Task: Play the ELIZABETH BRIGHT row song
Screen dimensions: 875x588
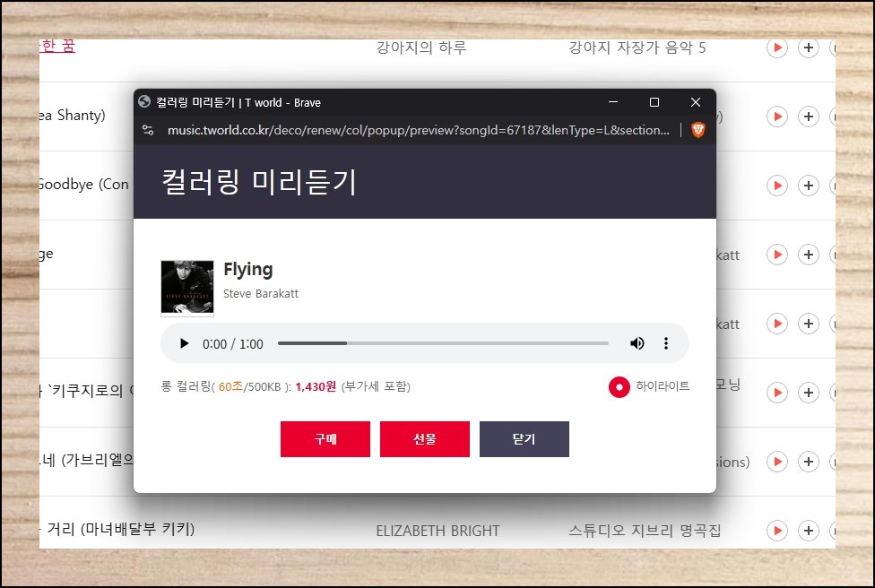Action: click(776, 531)
